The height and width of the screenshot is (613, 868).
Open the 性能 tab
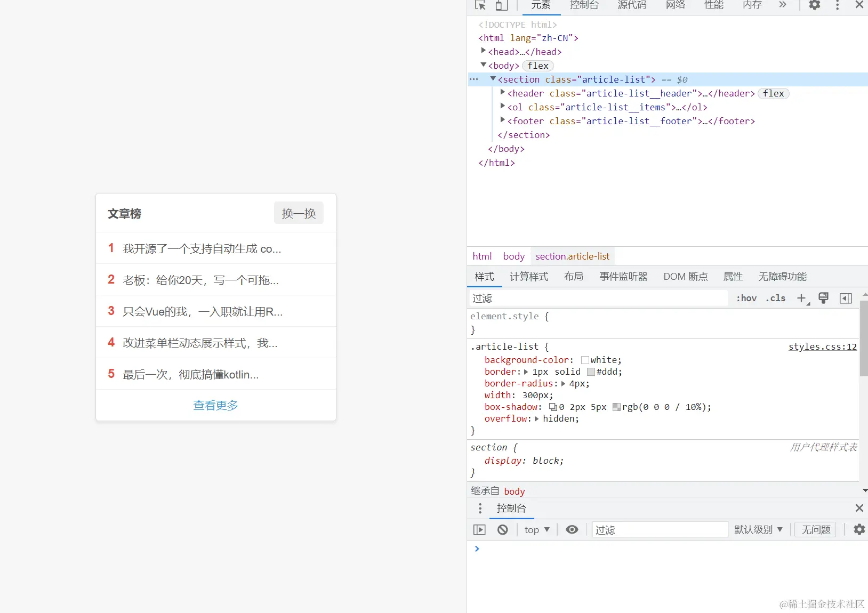point(713,5)
